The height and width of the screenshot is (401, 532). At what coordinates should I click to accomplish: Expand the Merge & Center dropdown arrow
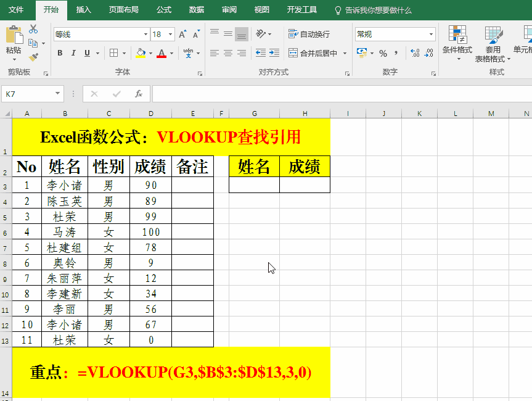345,53
